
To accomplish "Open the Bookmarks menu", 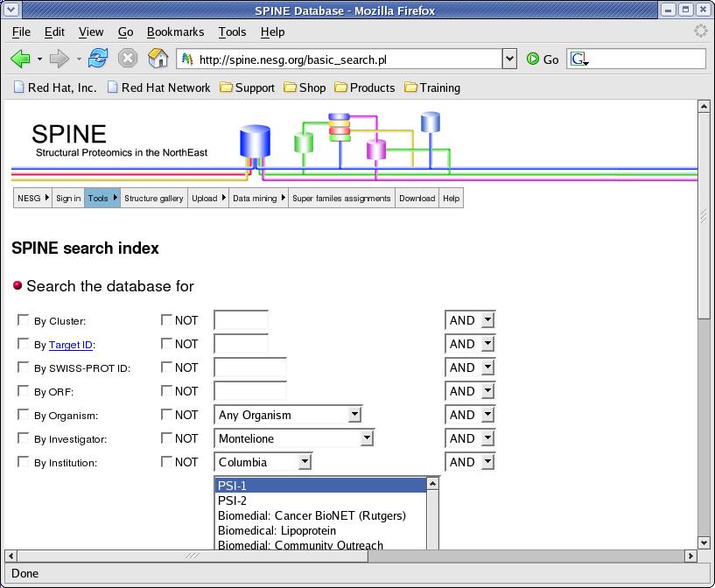I will tap(175, 31).
